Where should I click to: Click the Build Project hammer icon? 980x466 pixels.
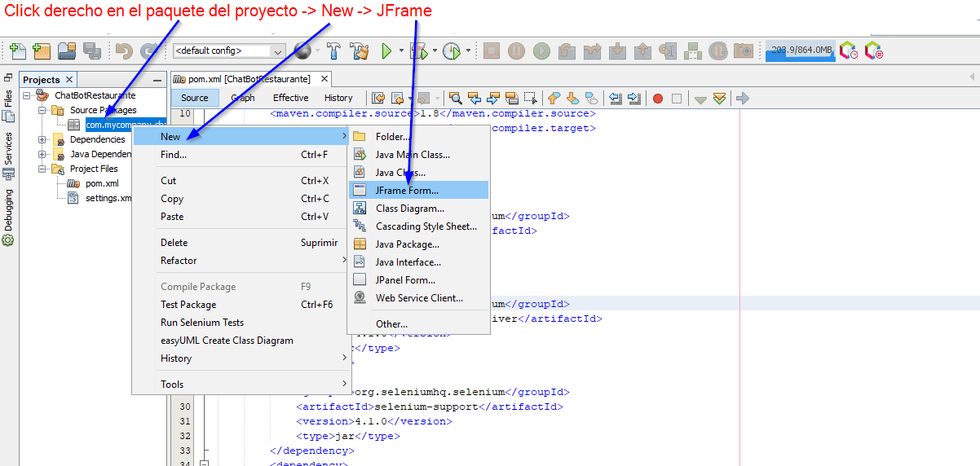click(333, 51)
